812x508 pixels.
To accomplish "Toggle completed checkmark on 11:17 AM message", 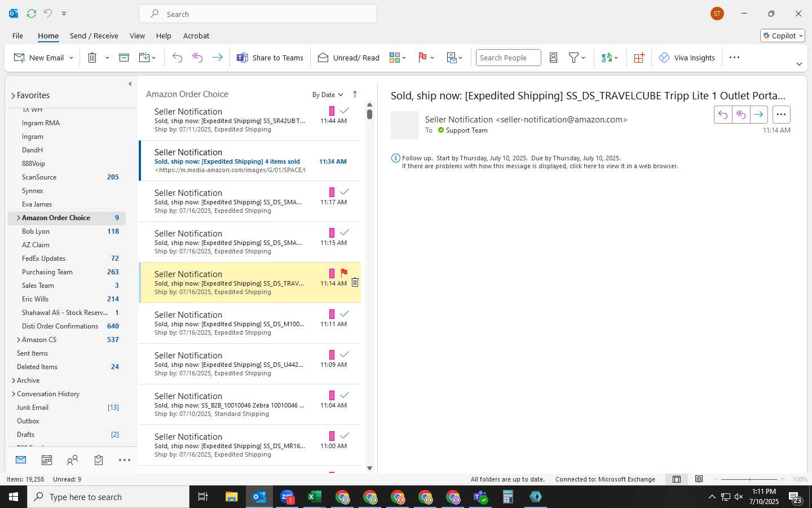I will click(x=344, y=192).
